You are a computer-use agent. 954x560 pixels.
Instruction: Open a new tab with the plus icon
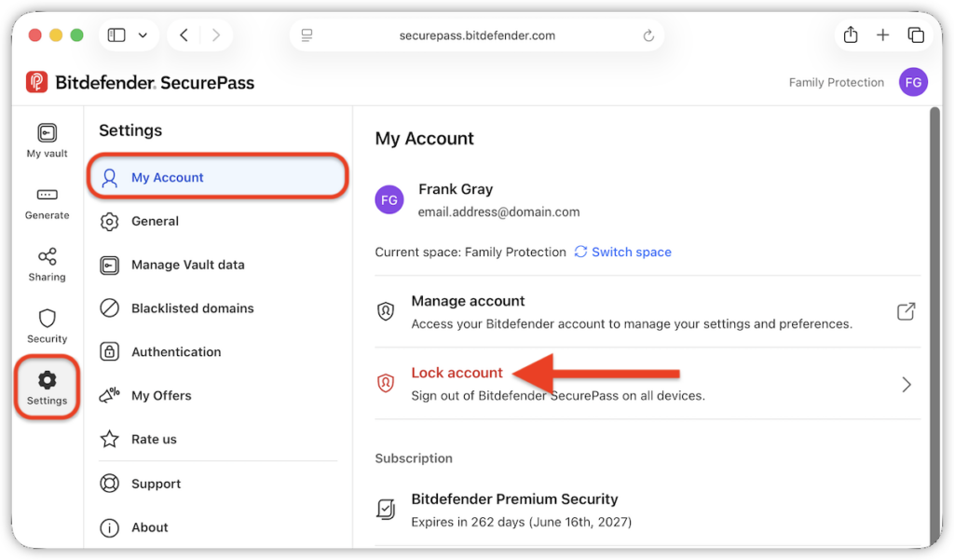click(x=883, y=35)
